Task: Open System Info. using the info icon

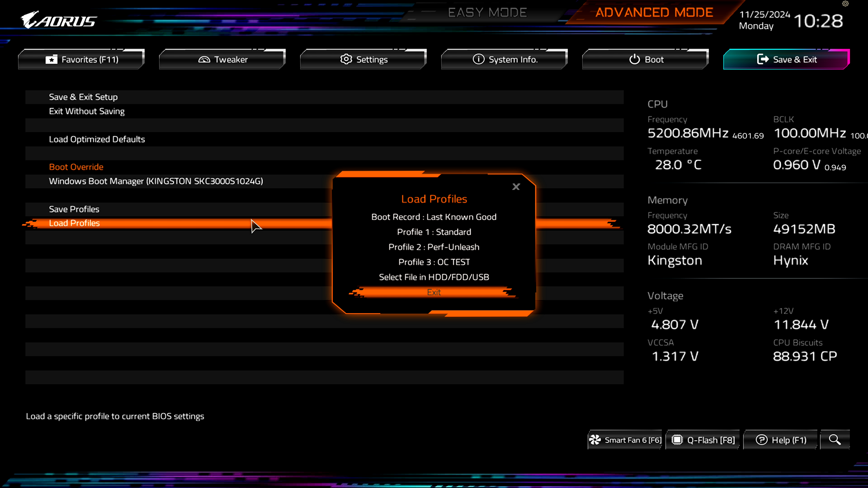Action: (x=478, y=59)
